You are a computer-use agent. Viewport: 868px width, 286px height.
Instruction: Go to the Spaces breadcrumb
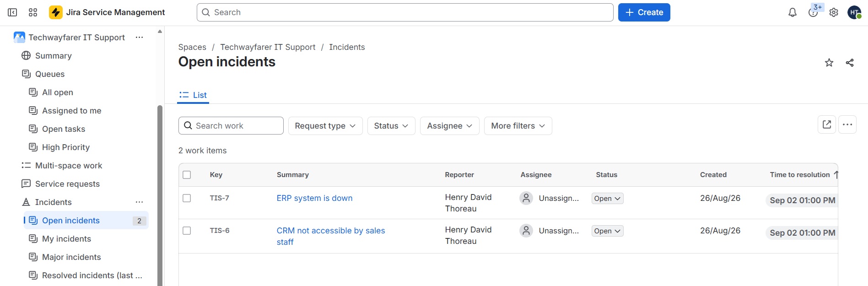click(192, 47)
